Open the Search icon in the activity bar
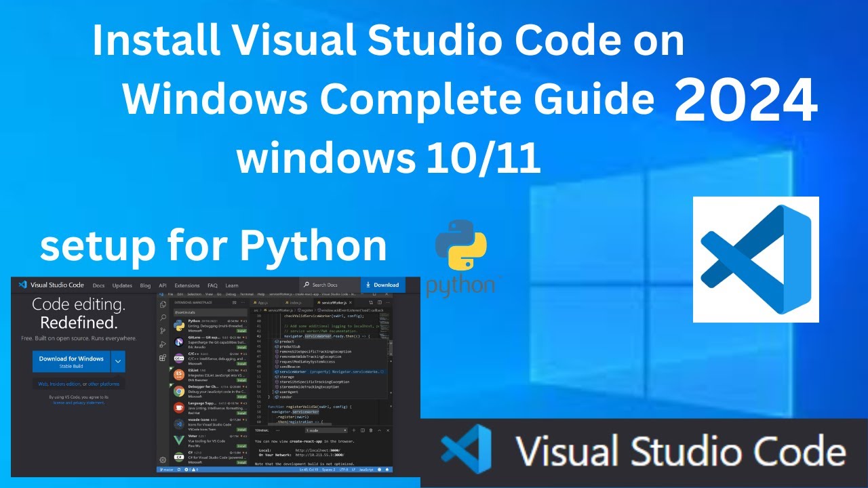 tap(163, 318)
